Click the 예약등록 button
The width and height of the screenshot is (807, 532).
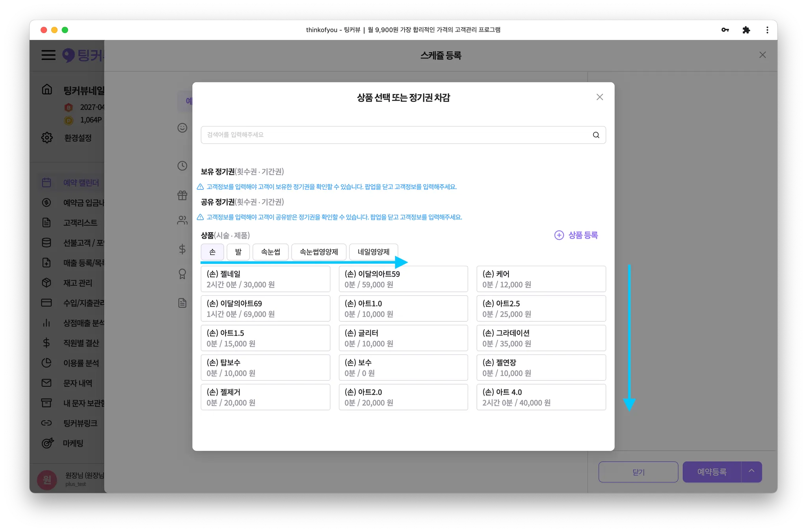tap(712, 472)
